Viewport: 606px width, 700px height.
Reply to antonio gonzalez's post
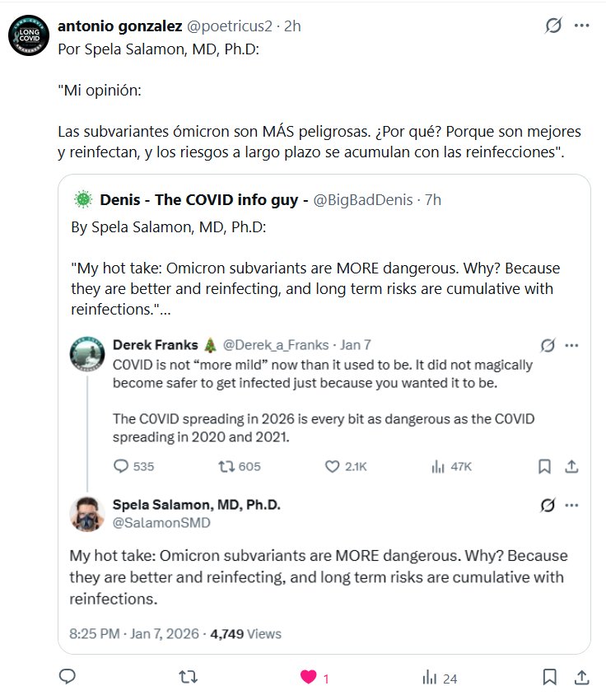click(x=68, y=678)
